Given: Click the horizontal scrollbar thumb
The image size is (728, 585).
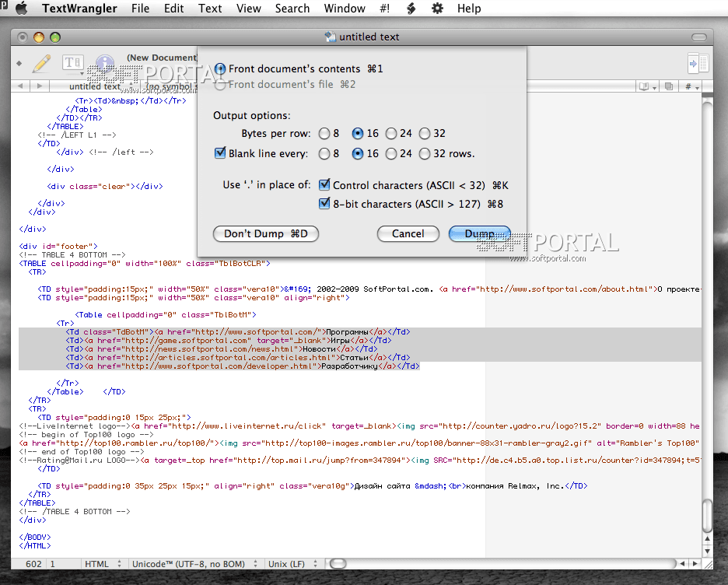Looking at the screenshot, I should (338, 564).
